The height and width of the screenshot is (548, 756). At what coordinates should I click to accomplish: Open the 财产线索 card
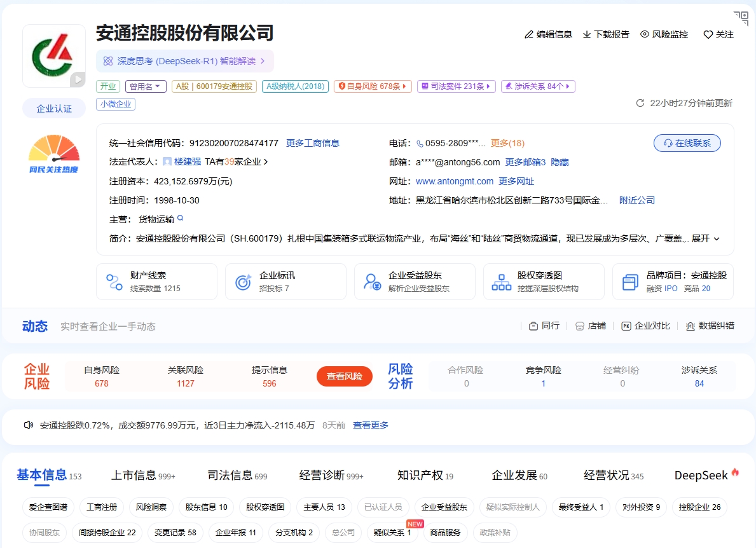[x=156, y=282]
